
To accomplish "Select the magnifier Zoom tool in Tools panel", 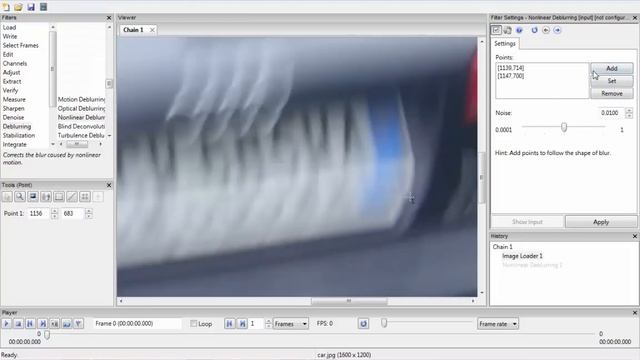I will pyautogui.click(x=20, y=197).
